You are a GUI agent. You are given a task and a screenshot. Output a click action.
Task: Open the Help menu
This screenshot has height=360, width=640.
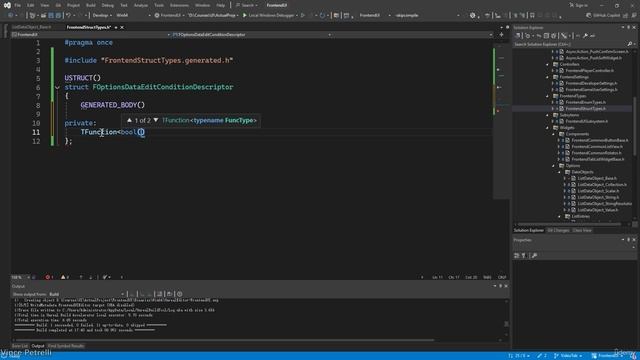[x=221, y=5]
